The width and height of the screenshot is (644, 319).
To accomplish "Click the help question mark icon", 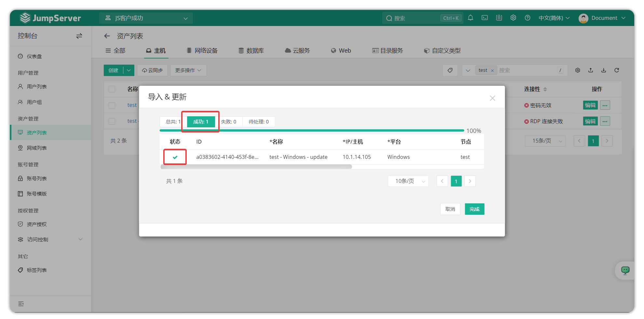I will click(528, 18).
